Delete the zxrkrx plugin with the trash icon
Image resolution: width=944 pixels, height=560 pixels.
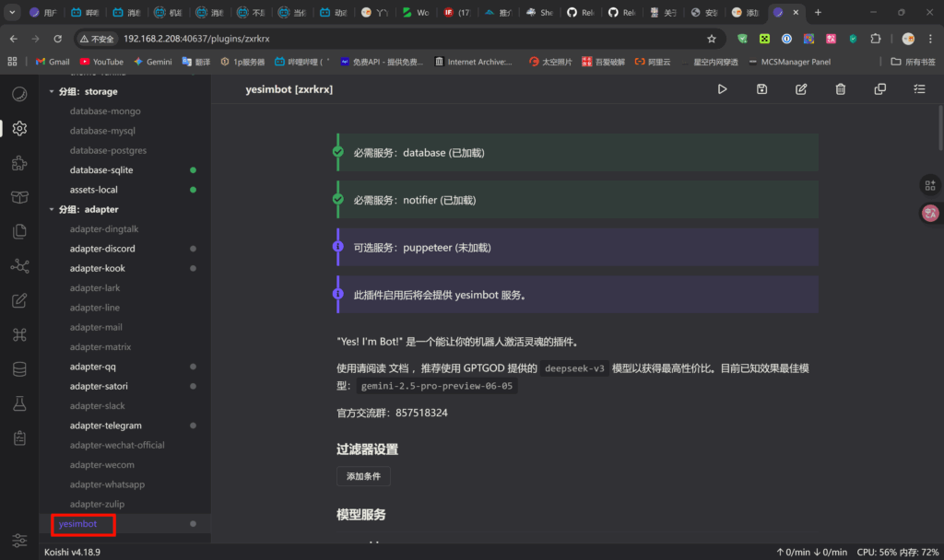(x=840, y=88)
